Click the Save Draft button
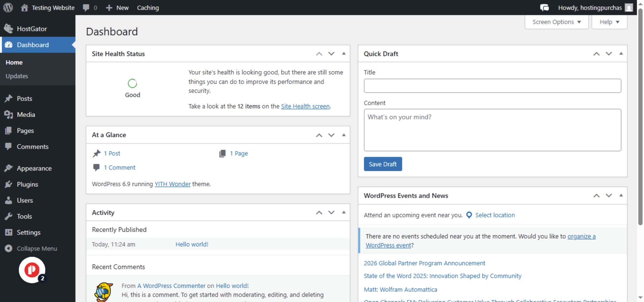Screen dimensions: 644x302 coord(383,164)
